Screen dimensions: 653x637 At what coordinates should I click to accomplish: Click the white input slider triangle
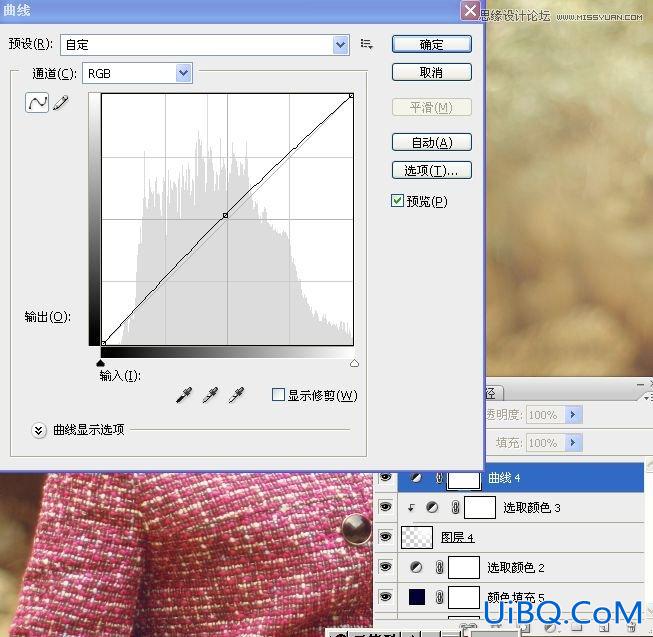coord(354,363)
